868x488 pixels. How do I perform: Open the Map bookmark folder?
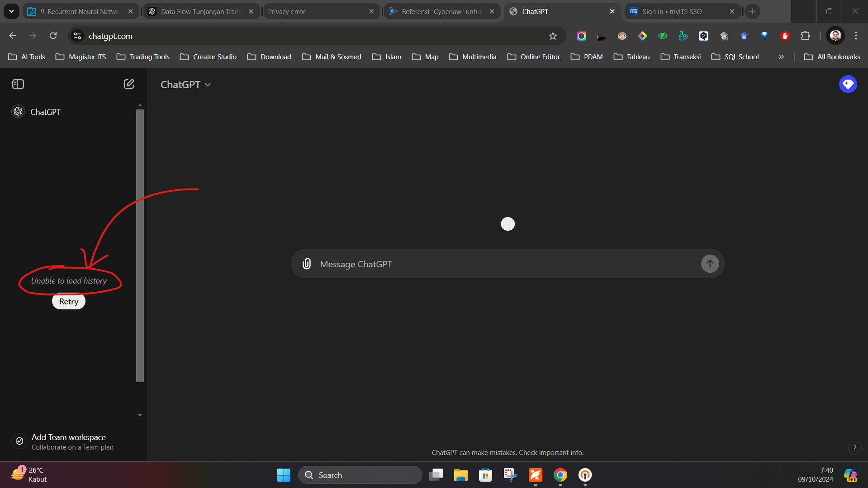[x=425, y=57]
